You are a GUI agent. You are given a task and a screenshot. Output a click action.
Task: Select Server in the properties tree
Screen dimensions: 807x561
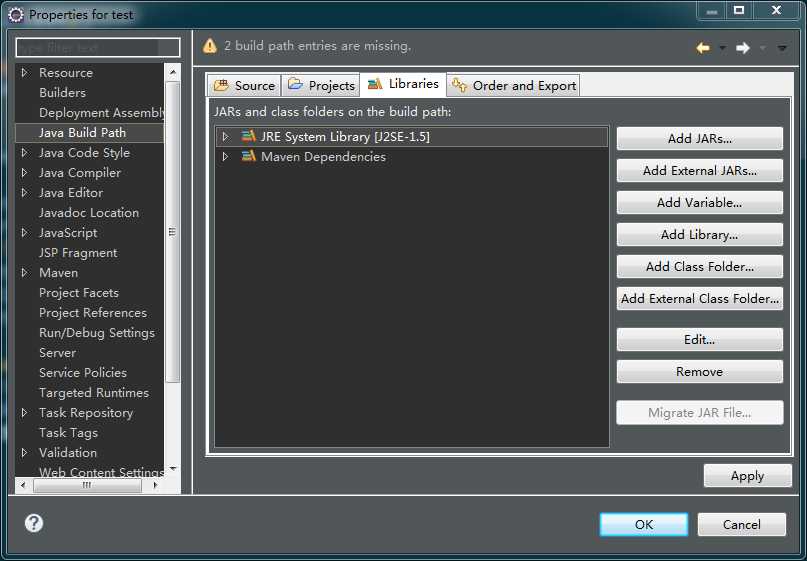[57, 353]
